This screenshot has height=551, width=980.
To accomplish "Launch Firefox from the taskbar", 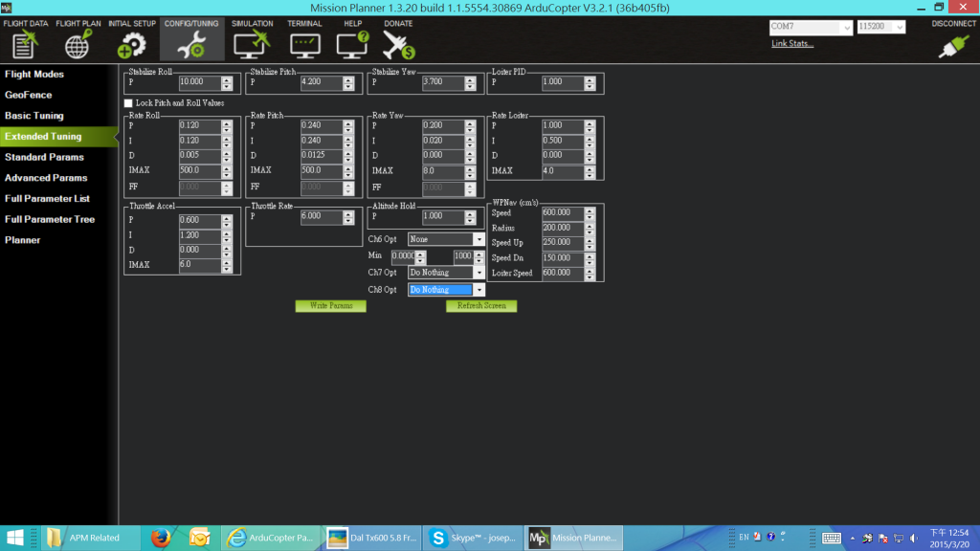I will 161,538.
